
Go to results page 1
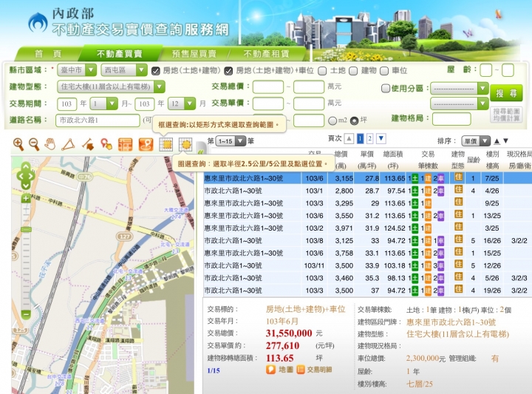pyautogui.click(x=361, y=138)
